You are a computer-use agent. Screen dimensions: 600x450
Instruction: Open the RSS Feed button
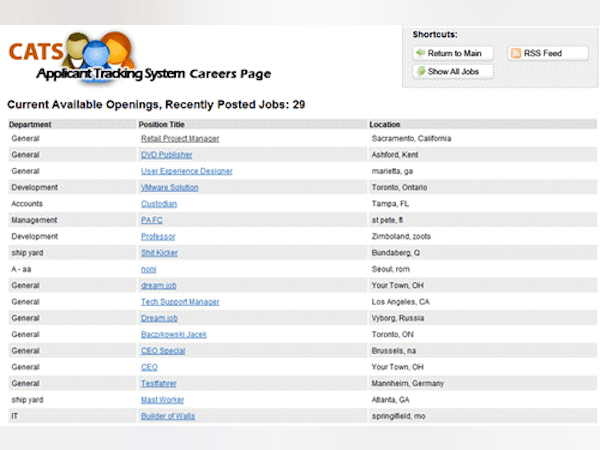pos(548,53)
